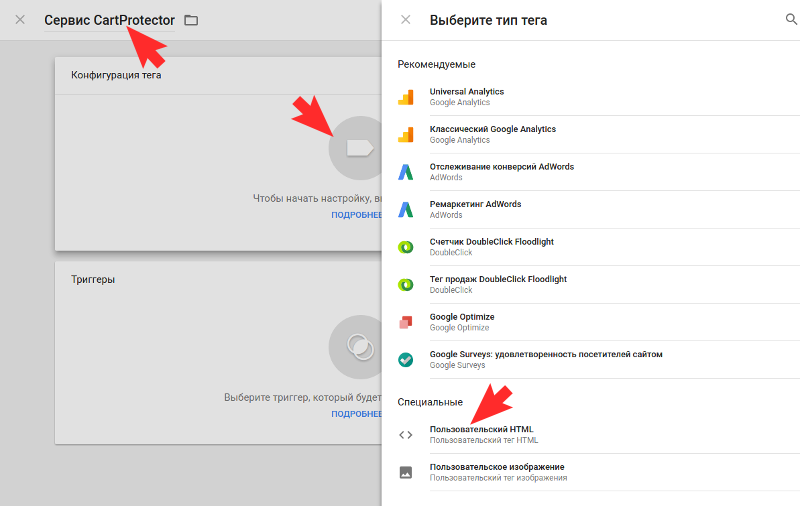Click Счетчик DoubleClick Floodlight icon
800x506 pixels.
click(x=406, y=247)
